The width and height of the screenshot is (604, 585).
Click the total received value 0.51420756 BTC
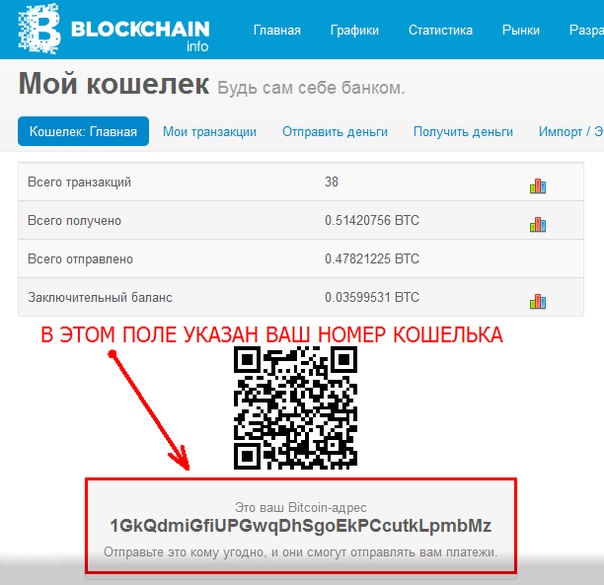click(372, 220)
